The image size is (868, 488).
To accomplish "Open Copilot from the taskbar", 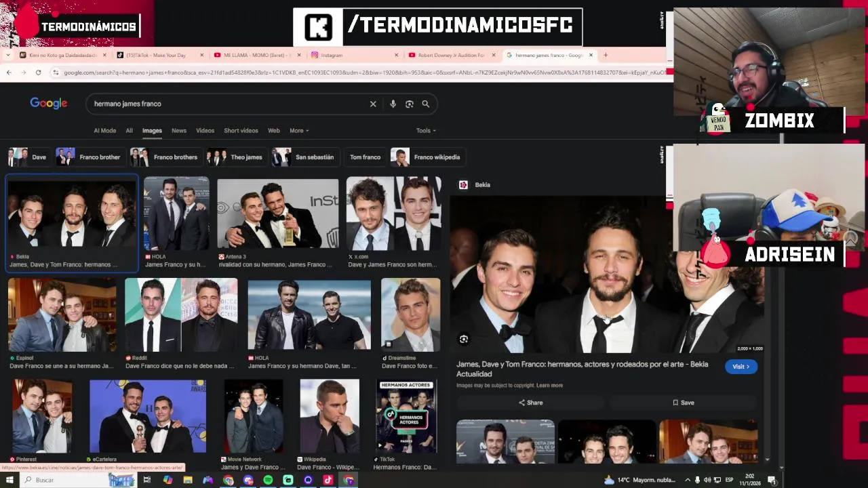I will click(x=167, y=480).
